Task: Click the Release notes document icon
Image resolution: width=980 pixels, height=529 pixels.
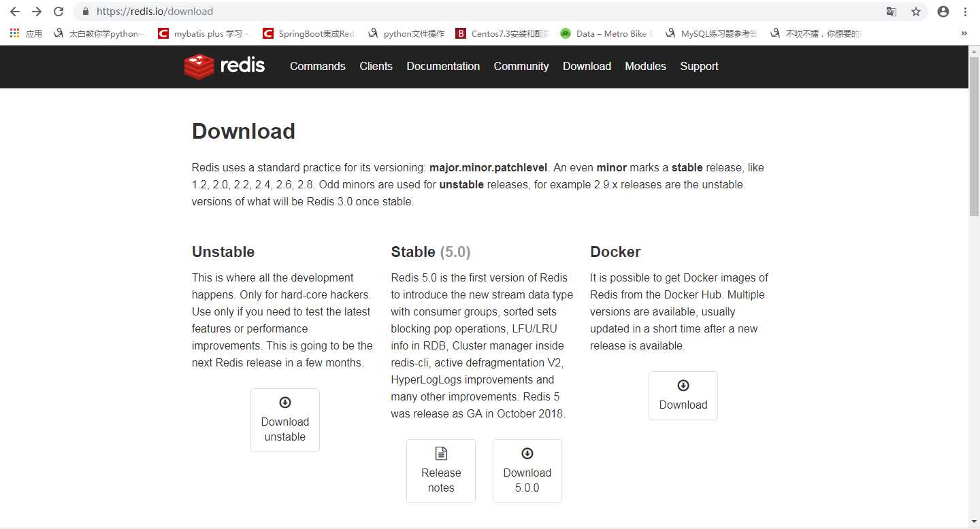Action: point(441,454)
